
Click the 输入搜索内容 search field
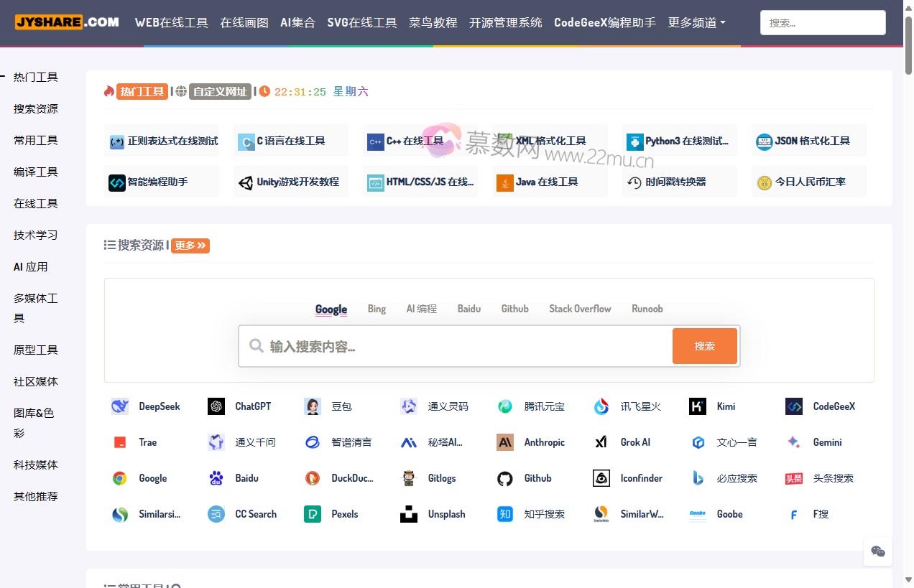click(x=467, y=346)
